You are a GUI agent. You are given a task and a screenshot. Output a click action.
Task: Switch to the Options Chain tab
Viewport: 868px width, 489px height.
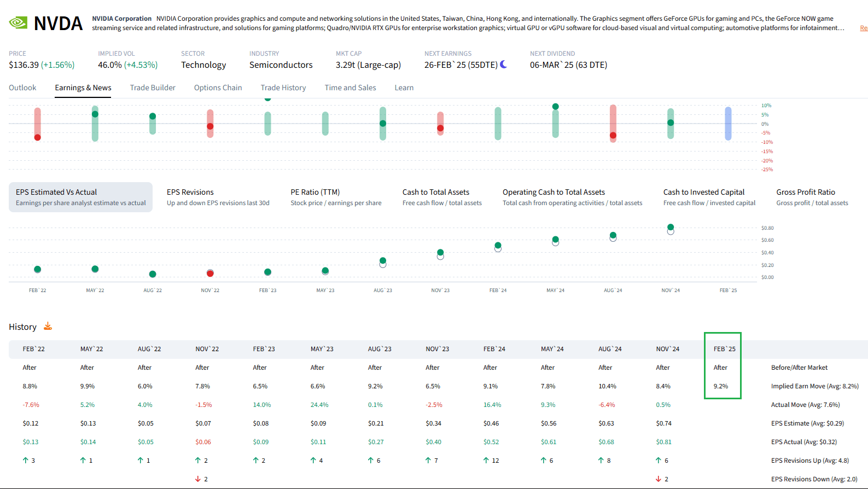pyautogui.click(x=218, y=88)
